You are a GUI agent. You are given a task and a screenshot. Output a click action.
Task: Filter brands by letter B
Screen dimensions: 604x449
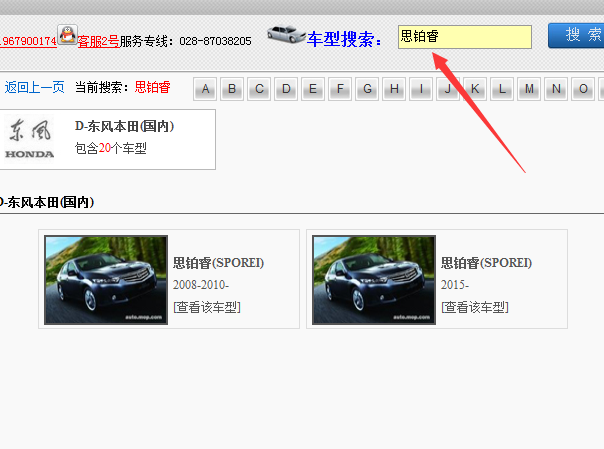point(232,89)
